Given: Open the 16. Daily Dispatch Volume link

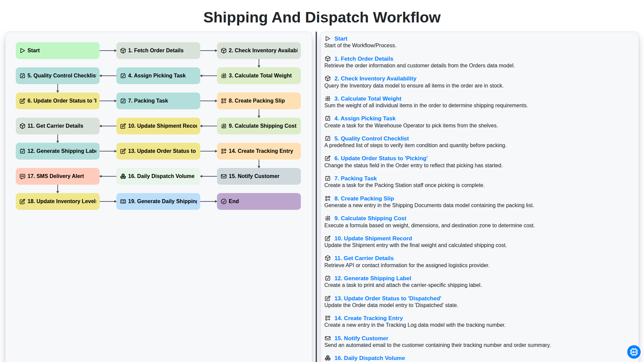Looking at the screenshot, I should click(370, 358).
